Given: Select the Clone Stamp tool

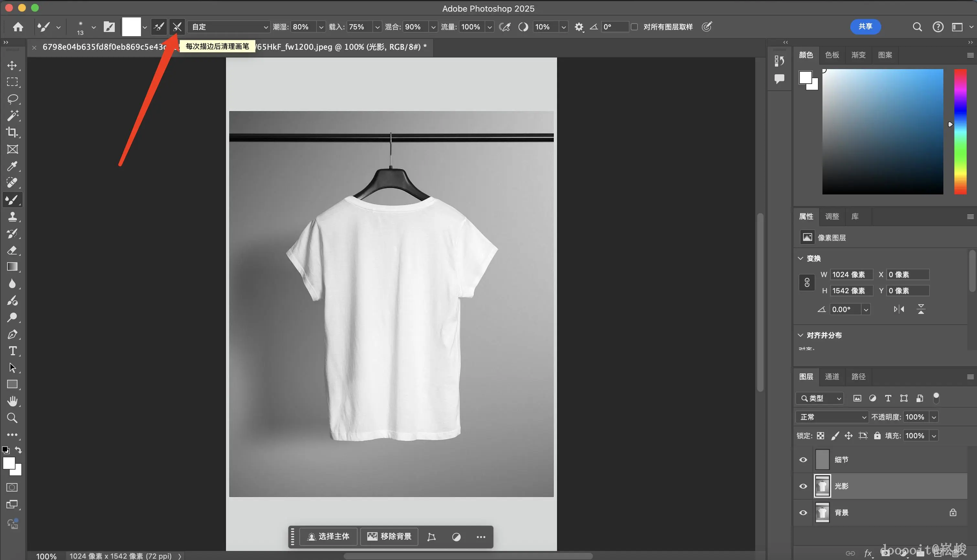Looking at the screenshot, I should click(12, 216).
